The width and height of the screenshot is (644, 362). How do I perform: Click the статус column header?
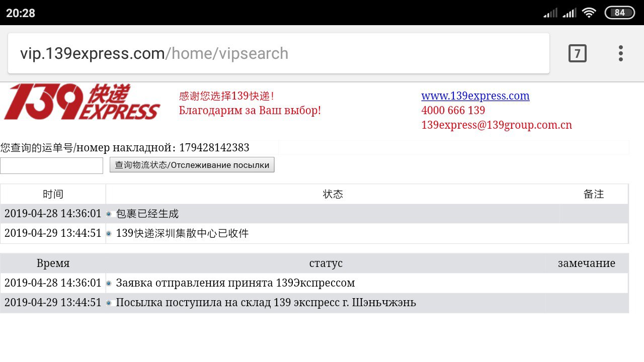(x=326, y=263)
